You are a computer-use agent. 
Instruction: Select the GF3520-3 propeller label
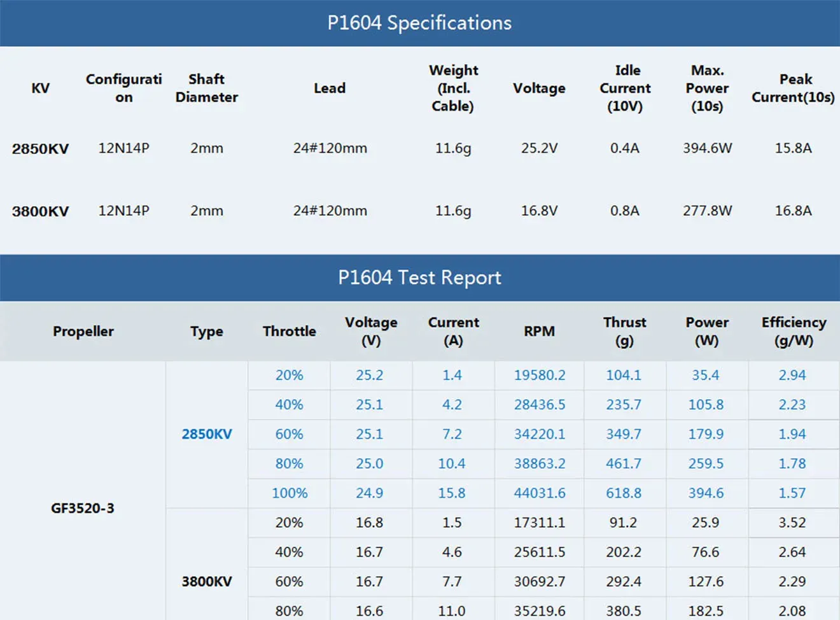pyautogui.click(x=83, y=508)
